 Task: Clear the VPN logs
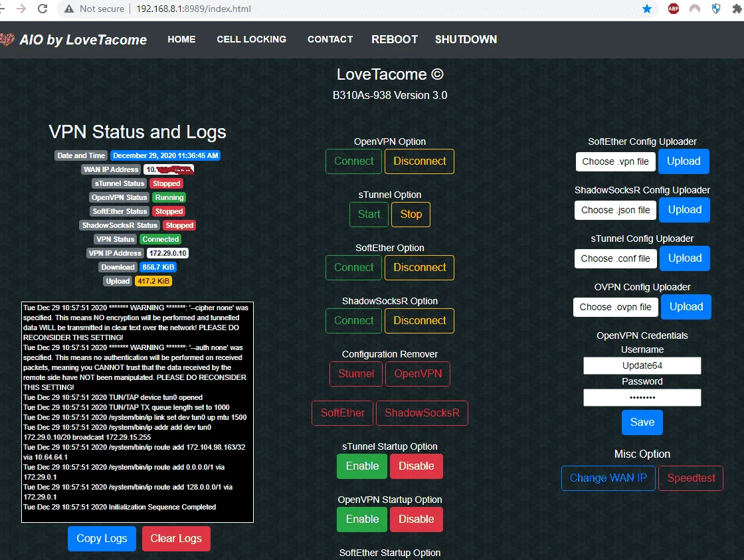(176, 539)
